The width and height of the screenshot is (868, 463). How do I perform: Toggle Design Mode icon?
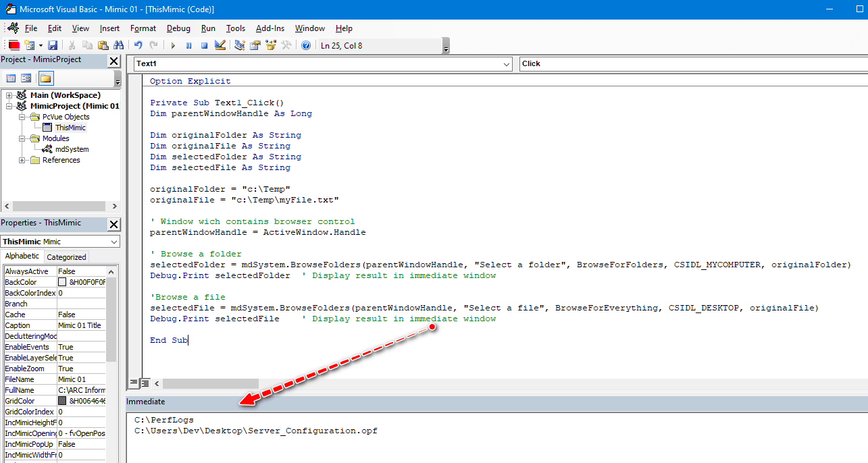220,45
